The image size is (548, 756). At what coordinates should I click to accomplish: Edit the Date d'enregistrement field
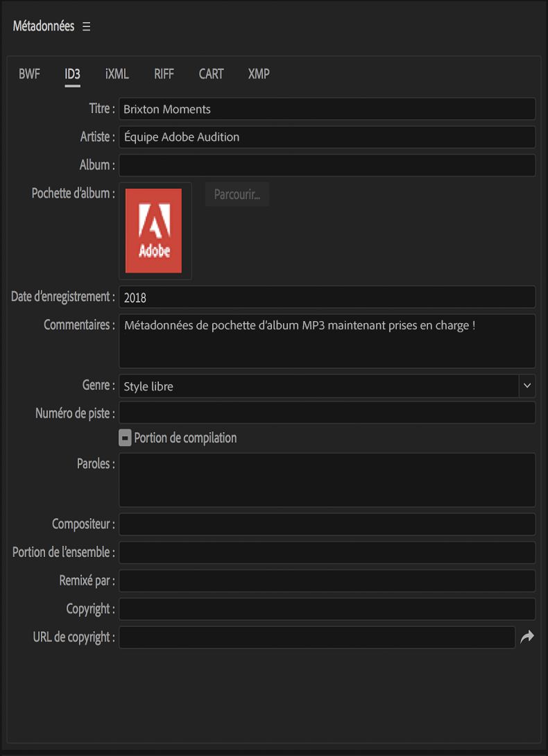(x=327, y=298)
